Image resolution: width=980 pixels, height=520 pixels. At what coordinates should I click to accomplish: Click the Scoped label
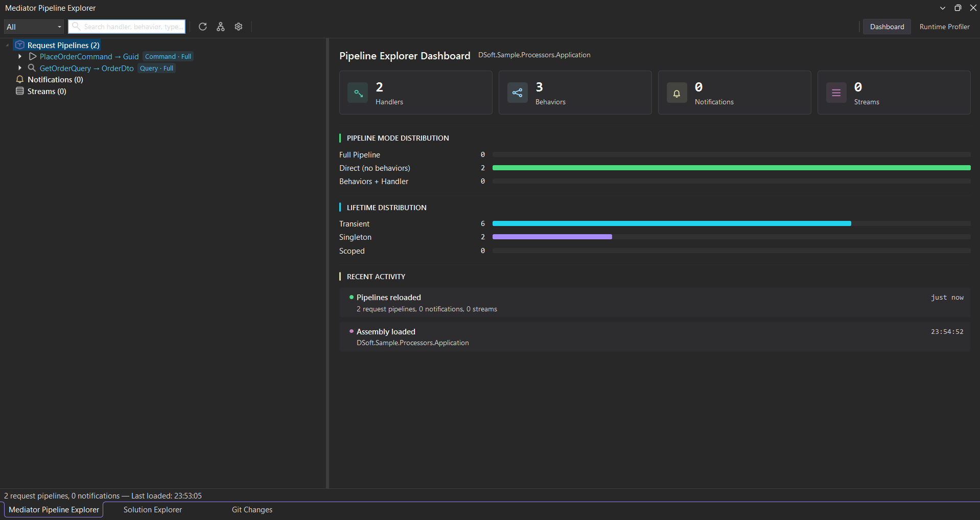point(352,251)
